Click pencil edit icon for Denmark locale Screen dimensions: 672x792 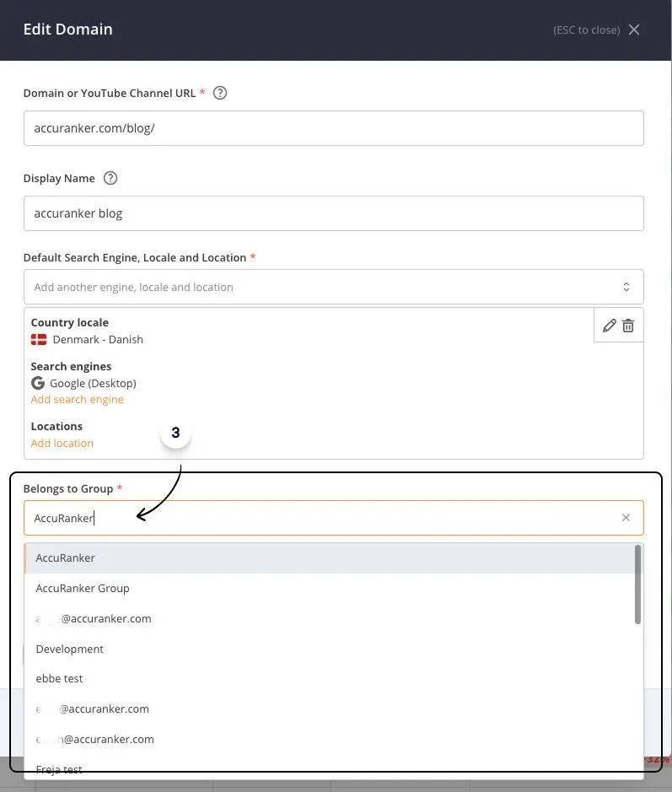[x=610, y=326]
